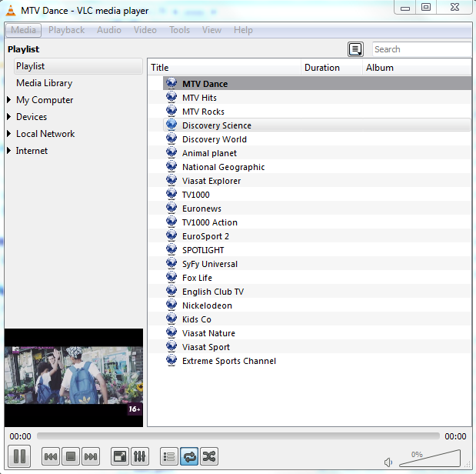The image size is (476, 474).
Task: Expand the My Computer tree node
Action: pos(8,100)
